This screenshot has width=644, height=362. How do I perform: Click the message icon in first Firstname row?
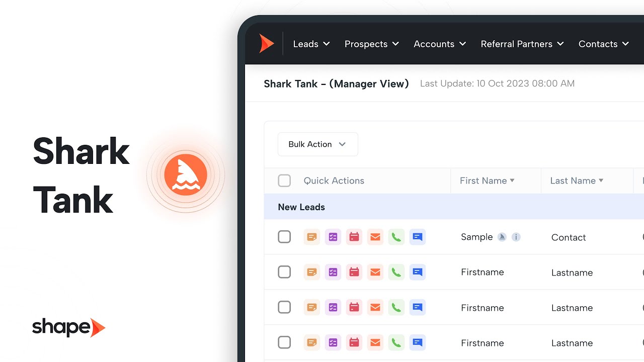(418, 272)
